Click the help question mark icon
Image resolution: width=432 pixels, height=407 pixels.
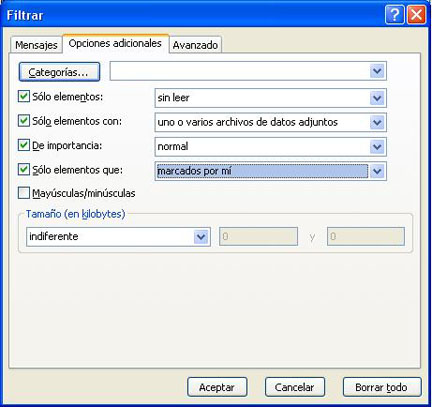point(394,15)
